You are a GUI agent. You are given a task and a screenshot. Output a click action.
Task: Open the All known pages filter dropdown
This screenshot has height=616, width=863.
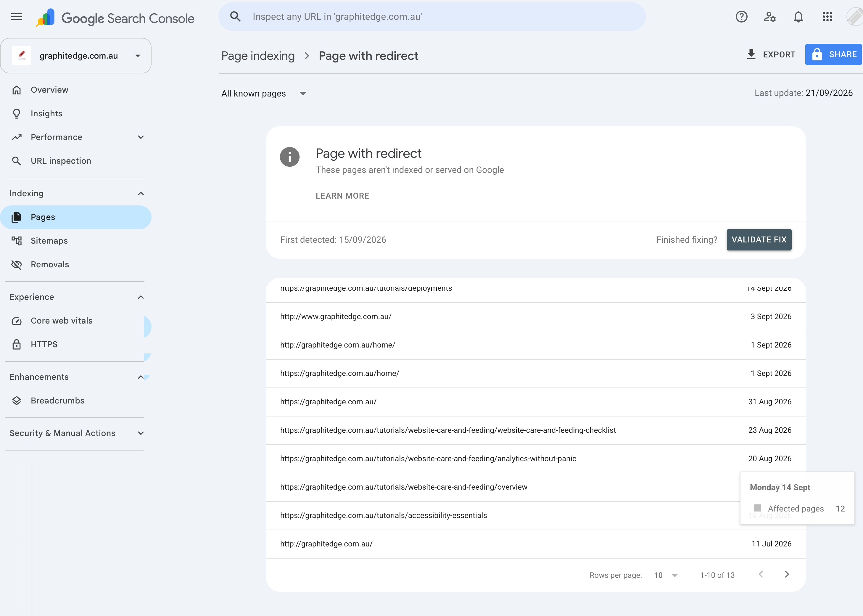(x=264, y=93)
